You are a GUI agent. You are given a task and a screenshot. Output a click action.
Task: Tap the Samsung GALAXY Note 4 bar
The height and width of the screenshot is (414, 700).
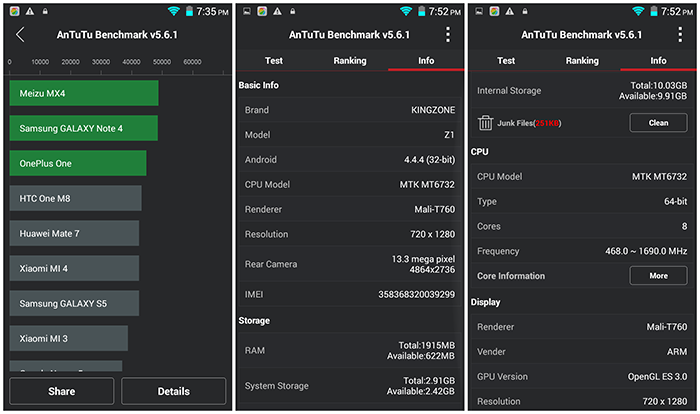pyautogui.click(x=84, y=128)
